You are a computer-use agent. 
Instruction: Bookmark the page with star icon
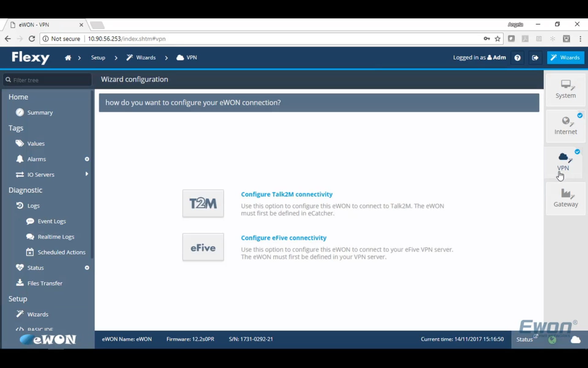(x=498, y=39)
